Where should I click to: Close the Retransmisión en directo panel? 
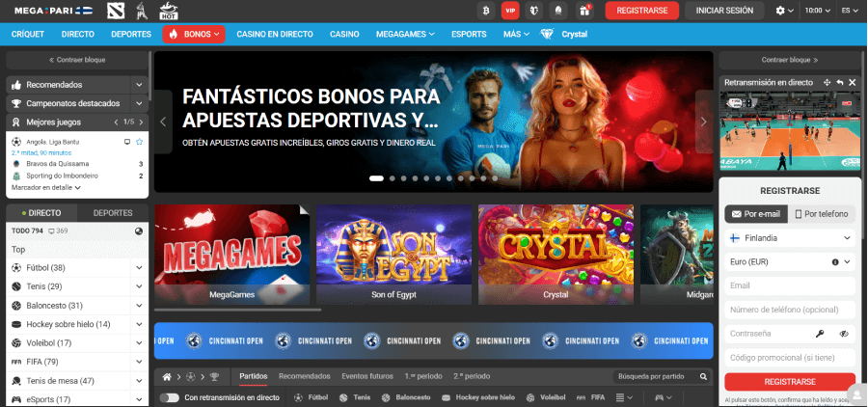pyautogui.click(x=852, y=82)
